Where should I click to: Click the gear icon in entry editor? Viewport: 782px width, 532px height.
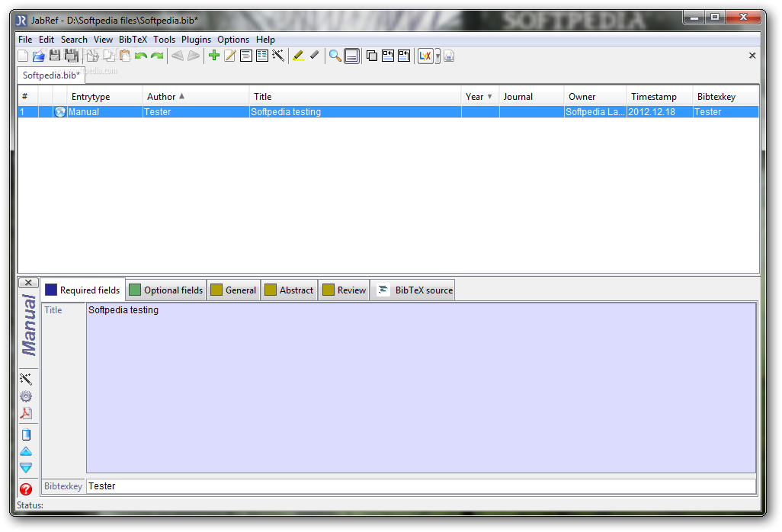tap(26, 396)
